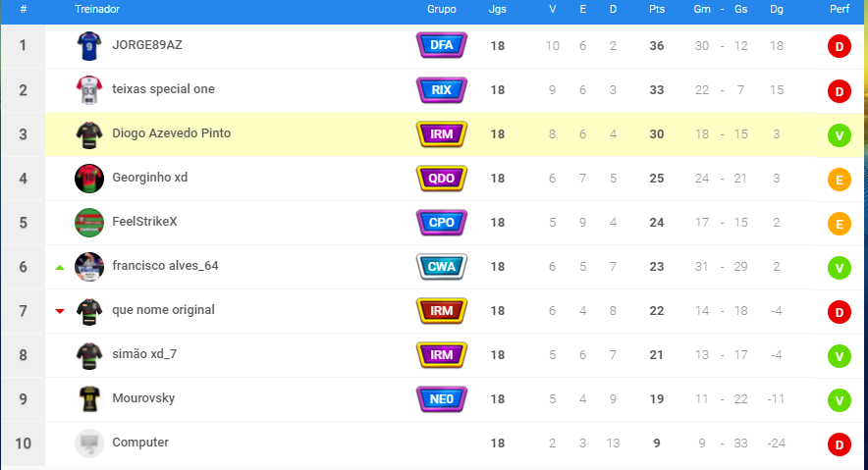Viewport: 868px width, 470px height.
Task: Open the QDO group badge
Action: (441, 178)
